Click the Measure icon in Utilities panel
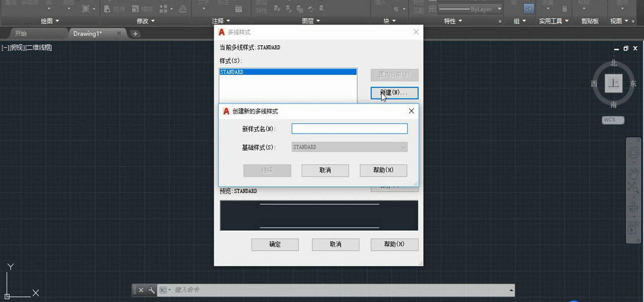This screenshot has height=302, width=644. point(549,3)
